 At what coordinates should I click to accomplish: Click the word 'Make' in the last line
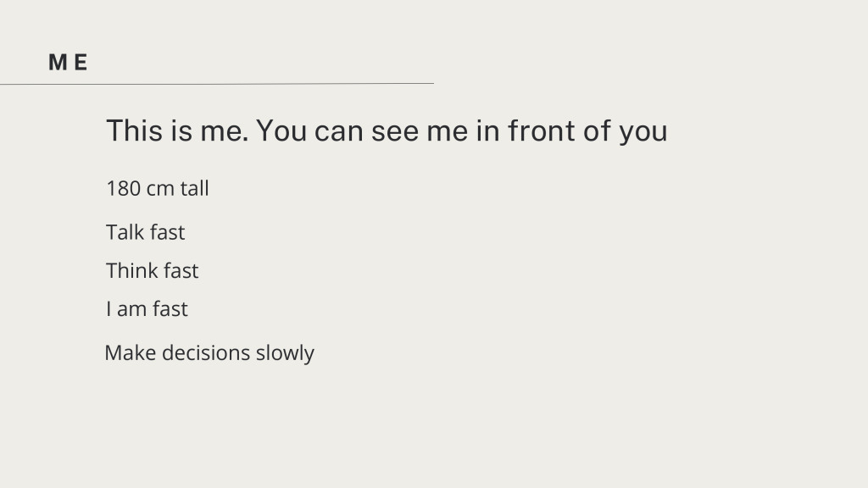[x=130, y=353]
